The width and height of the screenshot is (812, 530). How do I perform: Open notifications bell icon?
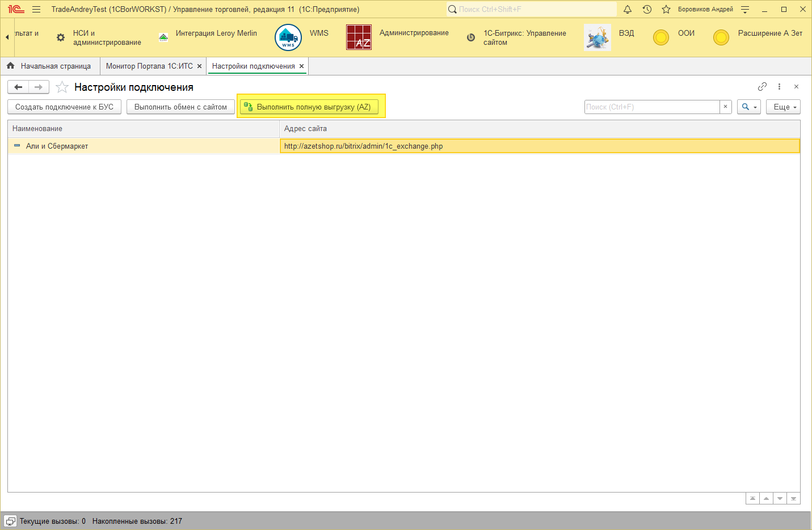(x=628, y=10)
